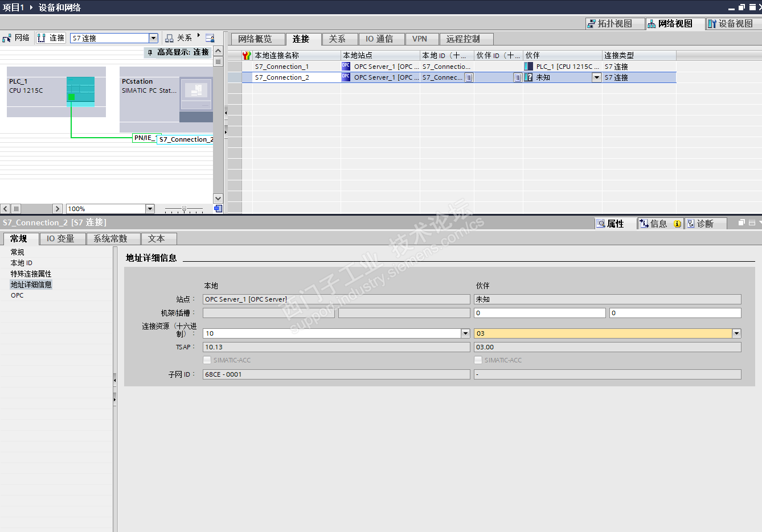Image resolution: width=762 pixels, height=532 pixels.
Task: Toggle the local SIMATIC-ACC checkbox
Action: click(207, 360)
